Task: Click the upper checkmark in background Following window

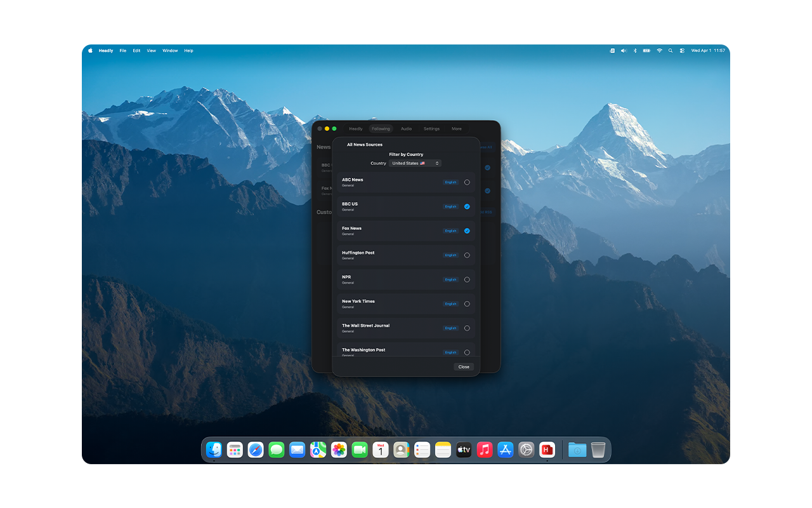Action: tap(488, 168)
